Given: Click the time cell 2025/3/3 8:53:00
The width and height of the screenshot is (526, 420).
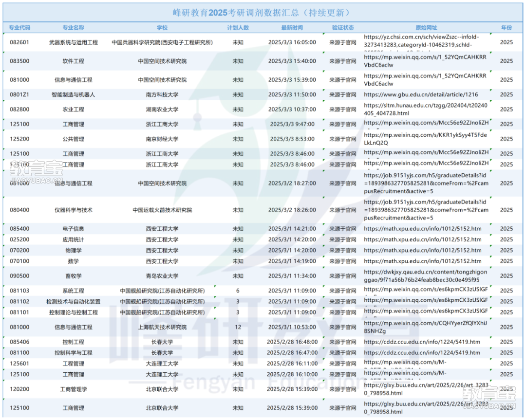Looking at the screenshot, I should (292, 139).
